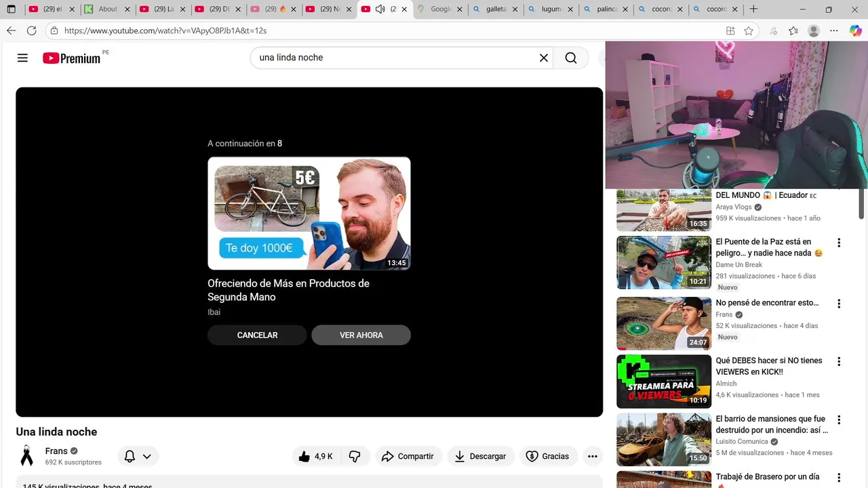Switch to the Google Maps tab
This screenshot has height=488, width=868.
click(x=440, y=9)
